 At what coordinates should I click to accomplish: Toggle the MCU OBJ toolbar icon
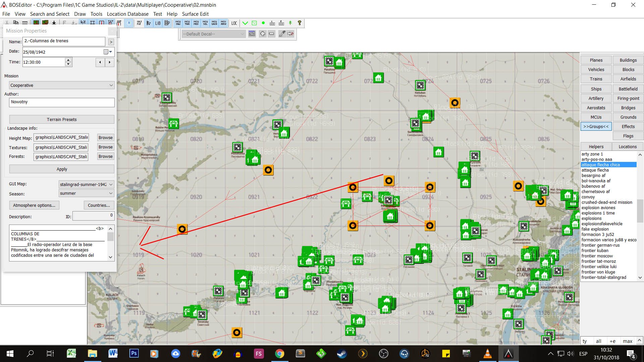click(x=178, y=23)
